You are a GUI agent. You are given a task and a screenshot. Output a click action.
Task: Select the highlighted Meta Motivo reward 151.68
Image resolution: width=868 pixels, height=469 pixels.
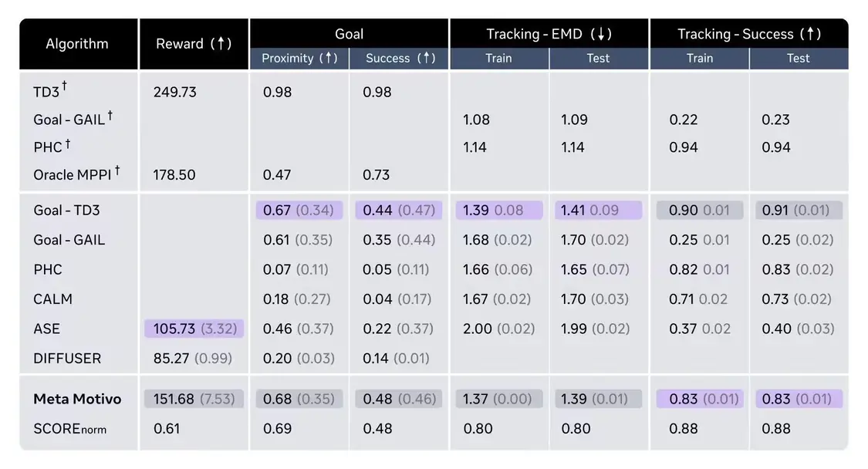coord(194,399)
